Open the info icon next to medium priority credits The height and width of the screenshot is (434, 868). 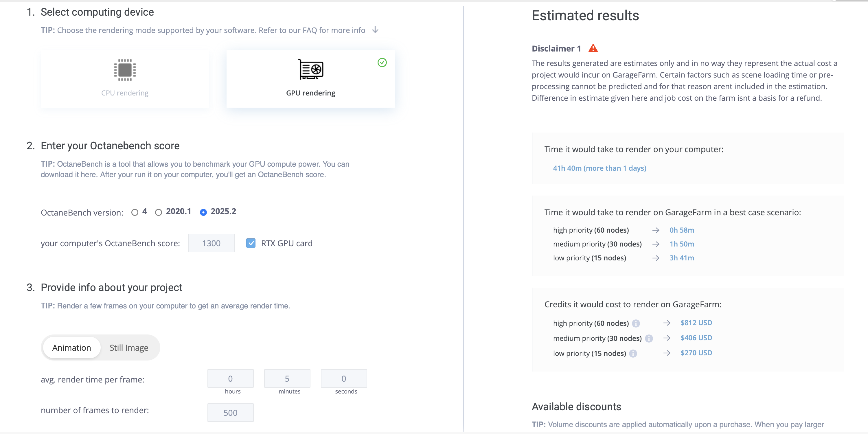click(649, 338)
